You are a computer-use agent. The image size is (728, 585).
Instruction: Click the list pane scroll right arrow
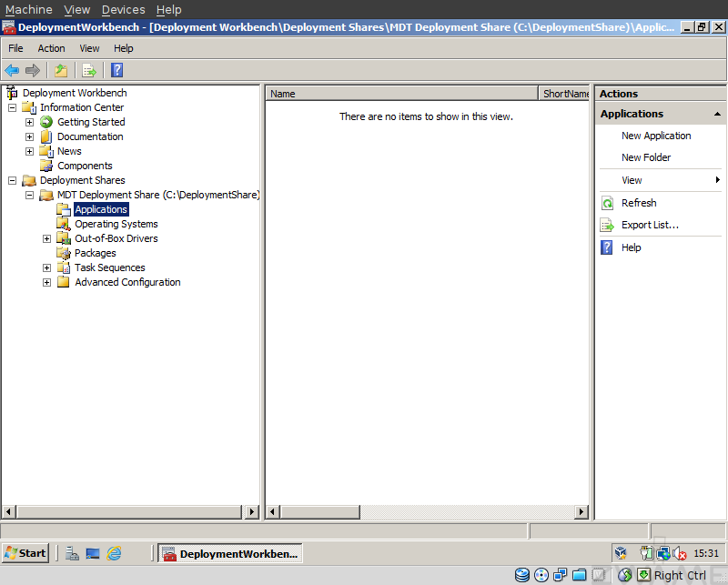[x=581, y=512]
